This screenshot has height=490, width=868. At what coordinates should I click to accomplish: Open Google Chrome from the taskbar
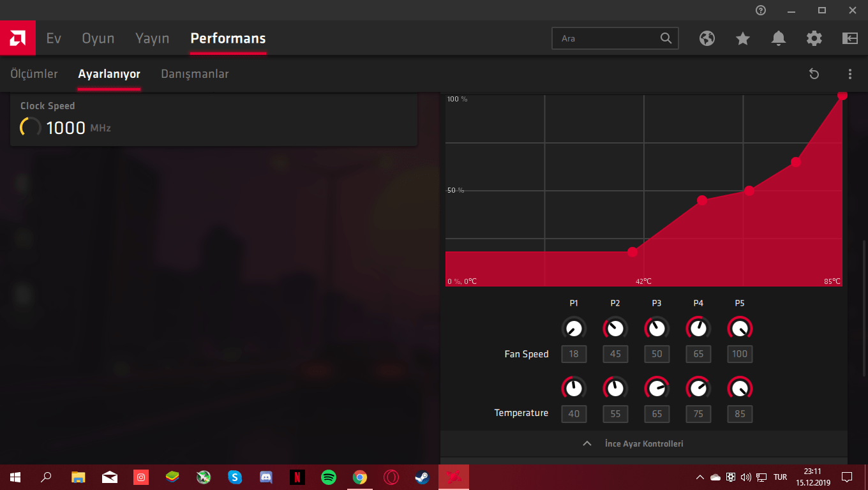click(360, 477)
